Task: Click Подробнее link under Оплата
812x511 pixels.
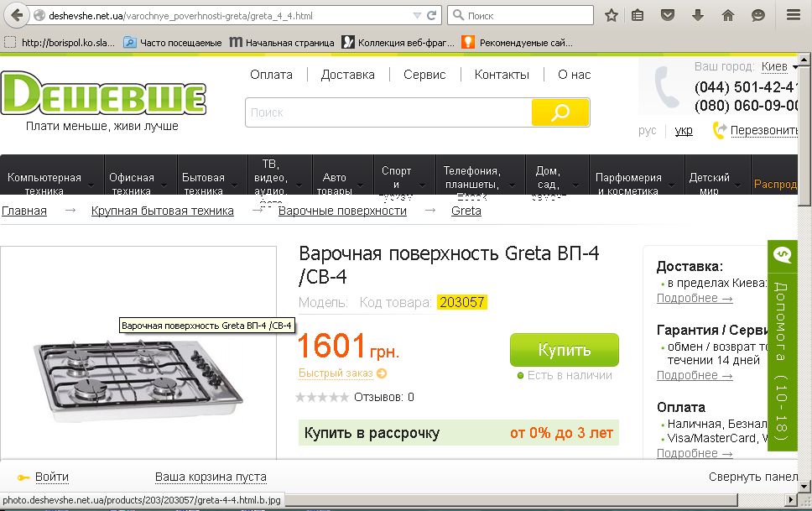Action: tap(695, 453)
